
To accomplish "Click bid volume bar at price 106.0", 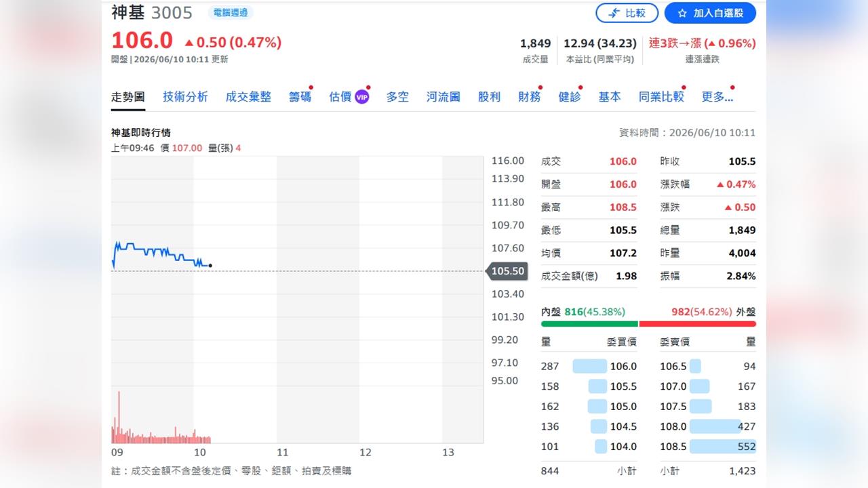I will tap(590, 366).
